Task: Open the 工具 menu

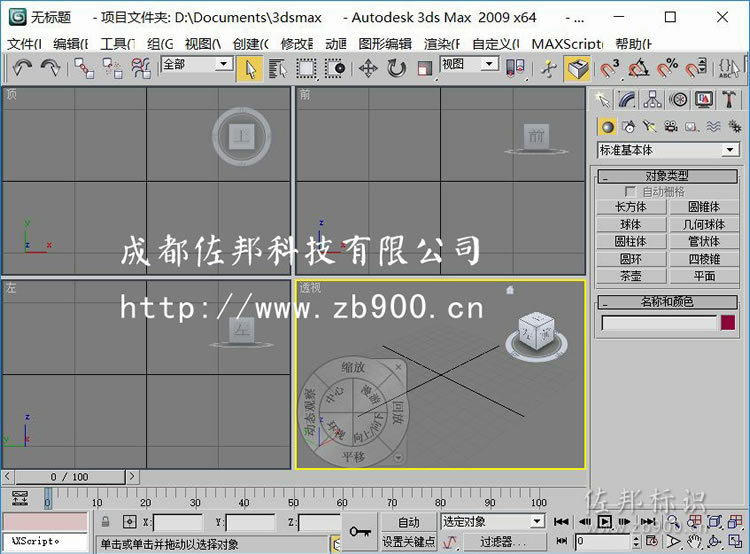Action: coord(118,44)
